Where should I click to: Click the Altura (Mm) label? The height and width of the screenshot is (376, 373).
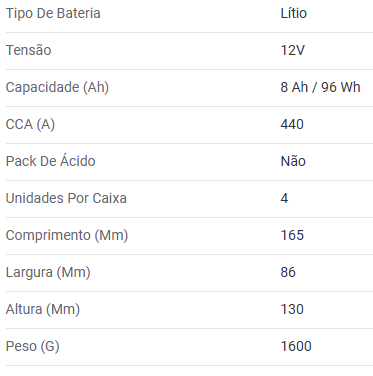coord(43,310)
